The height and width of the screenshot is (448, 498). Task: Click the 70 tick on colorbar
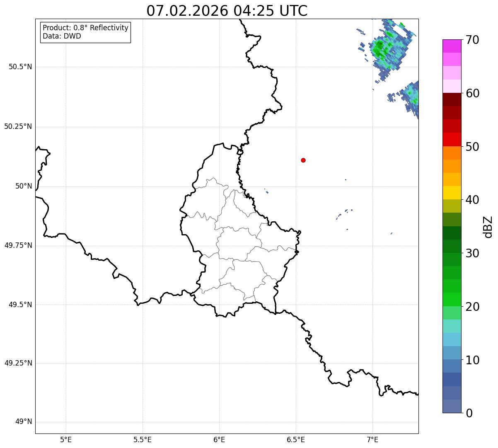(472, 40)
